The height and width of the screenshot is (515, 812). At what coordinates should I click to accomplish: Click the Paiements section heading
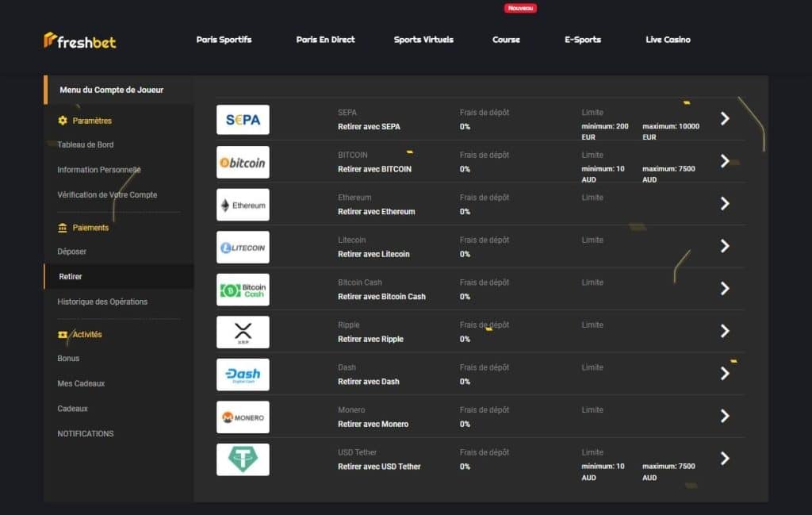coord(90,228)
